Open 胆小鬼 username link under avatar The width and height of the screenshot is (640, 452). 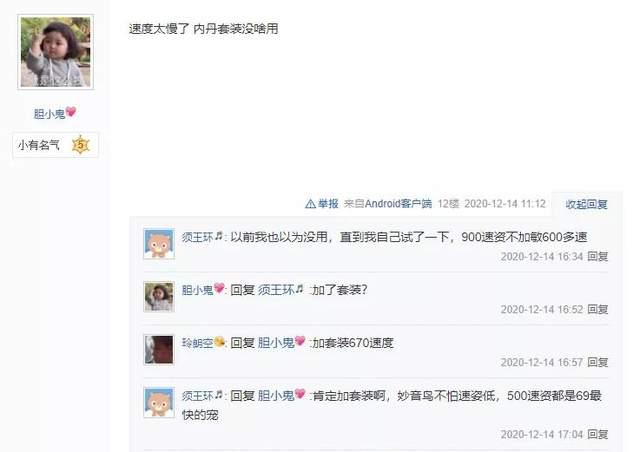tap(49, 114)
